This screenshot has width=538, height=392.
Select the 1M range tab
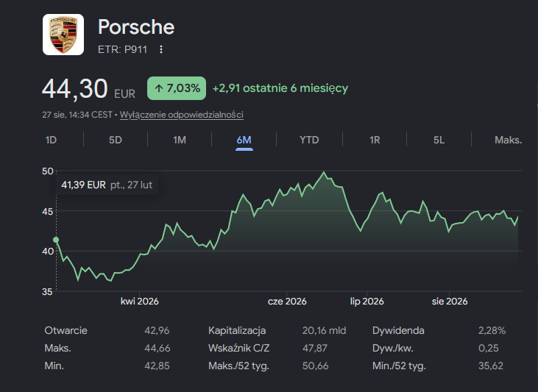click(180, 140)
